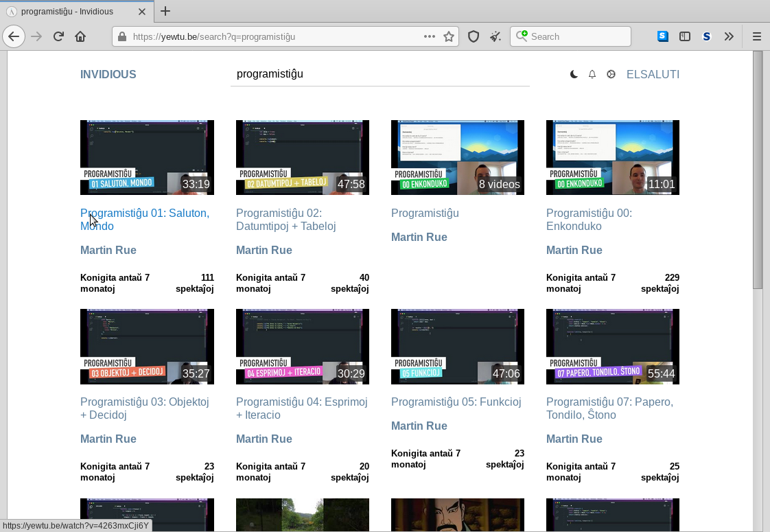770x532 pixels.
Task: Toggle the sidebar view icon
Action: click(685, 36)
